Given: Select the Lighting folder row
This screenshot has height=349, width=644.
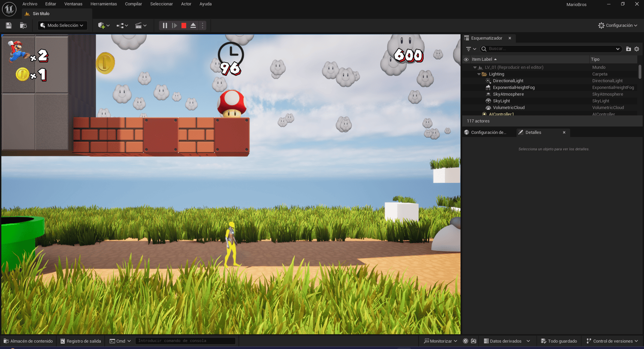Looking at the screenshot, I should (x=550, y=74).
